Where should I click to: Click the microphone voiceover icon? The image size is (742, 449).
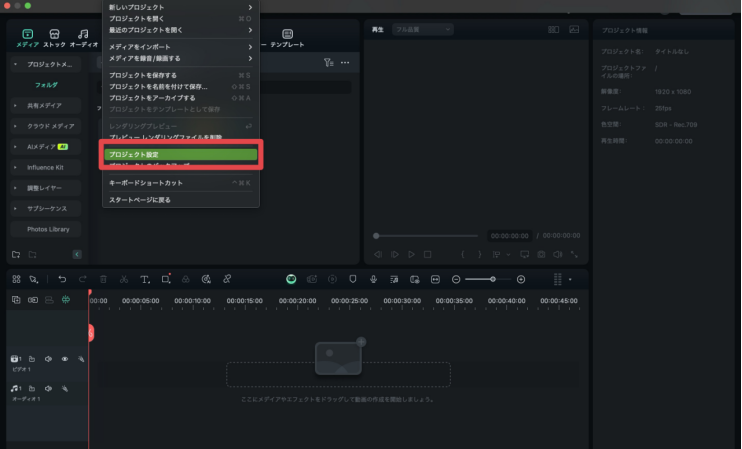pos(373,279)
